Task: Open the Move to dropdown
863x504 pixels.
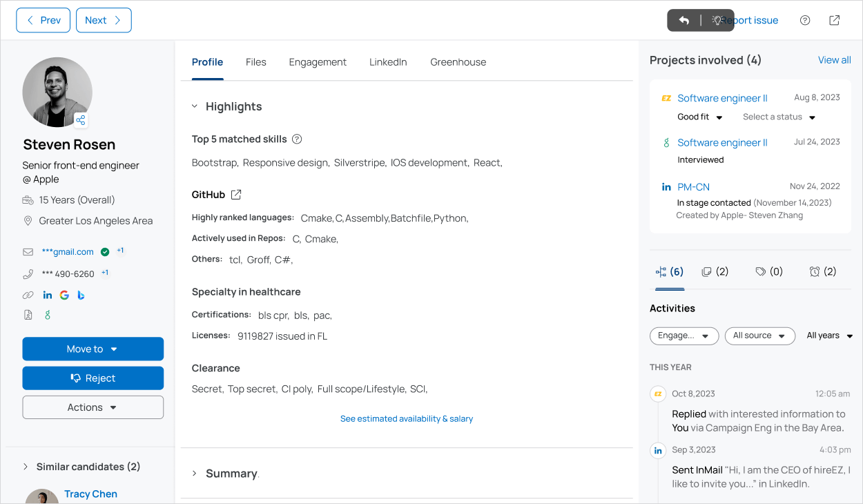Action: 93,349
